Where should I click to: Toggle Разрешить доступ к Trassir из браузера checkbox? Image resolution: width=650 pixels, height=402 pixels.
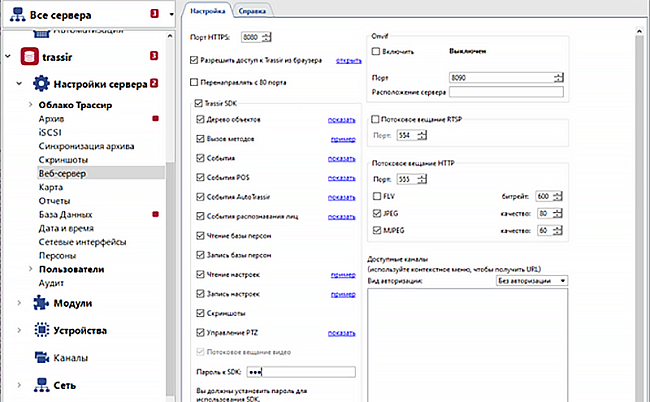coord(194,60)
